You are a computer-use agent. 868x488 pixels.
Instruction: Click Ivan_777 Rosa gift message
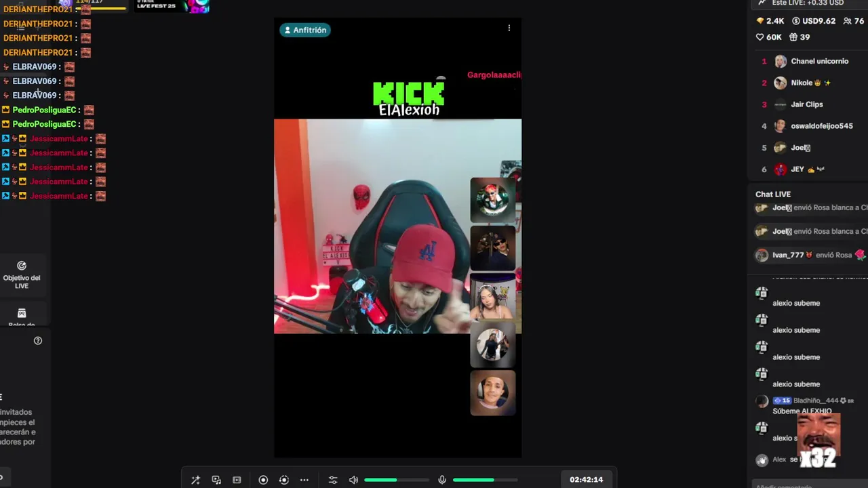point(811,256)
